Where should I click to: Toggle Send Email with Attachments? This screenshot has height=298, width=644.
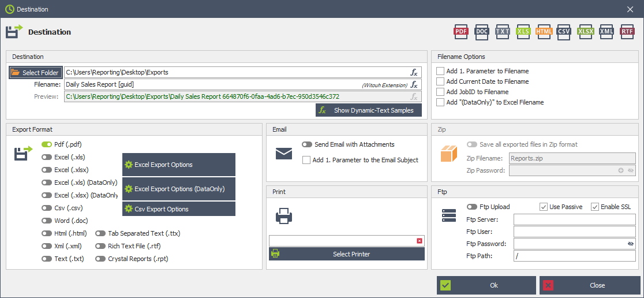tap(307, 145)
